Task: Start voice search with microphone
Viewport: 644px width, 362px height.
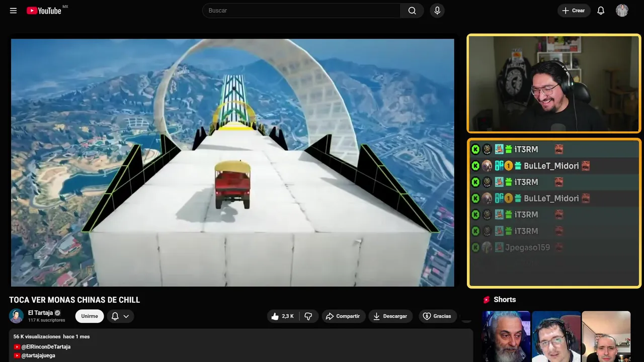Action: pos(437,11)
